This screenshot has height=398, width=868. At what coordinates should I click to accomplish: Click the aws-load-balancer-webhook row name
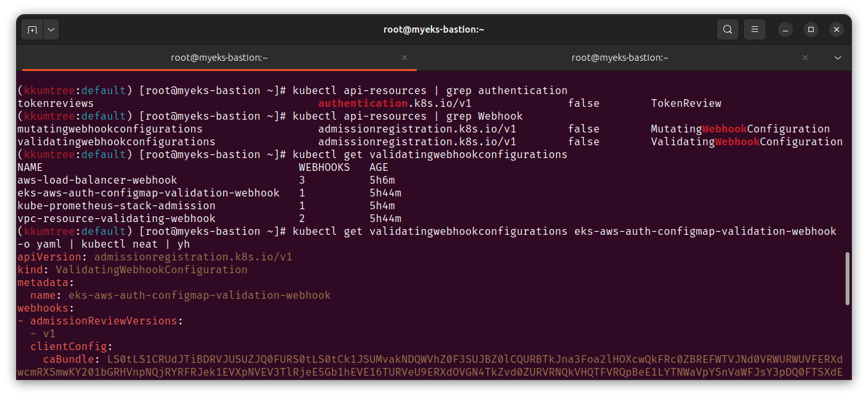coord(97,180)
